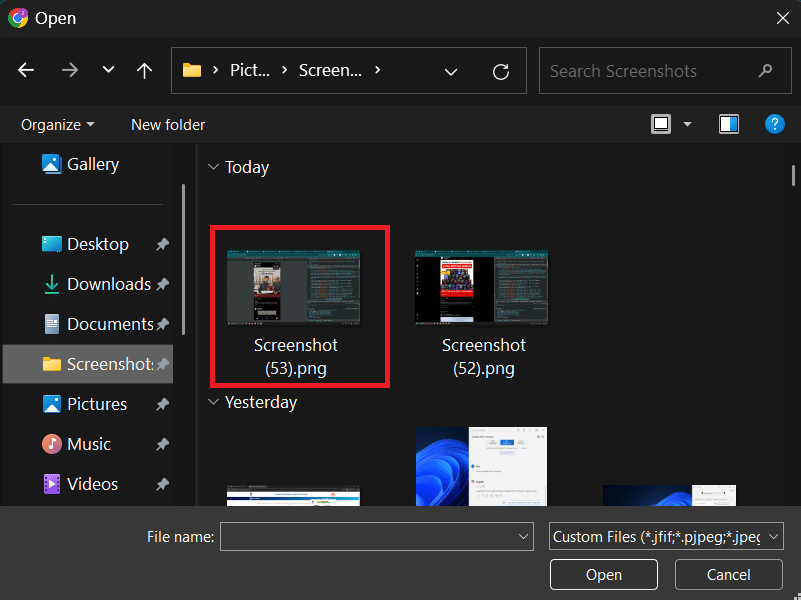Open Gallery in the navigation pane
This screenshot has height=600, width=801.
80,164
